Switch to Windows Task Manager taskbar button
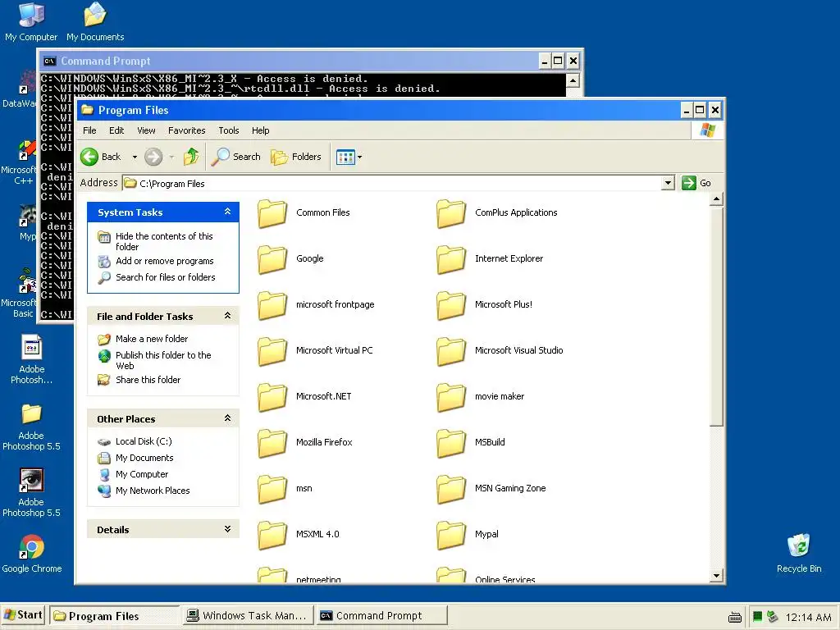 (246, 616)
